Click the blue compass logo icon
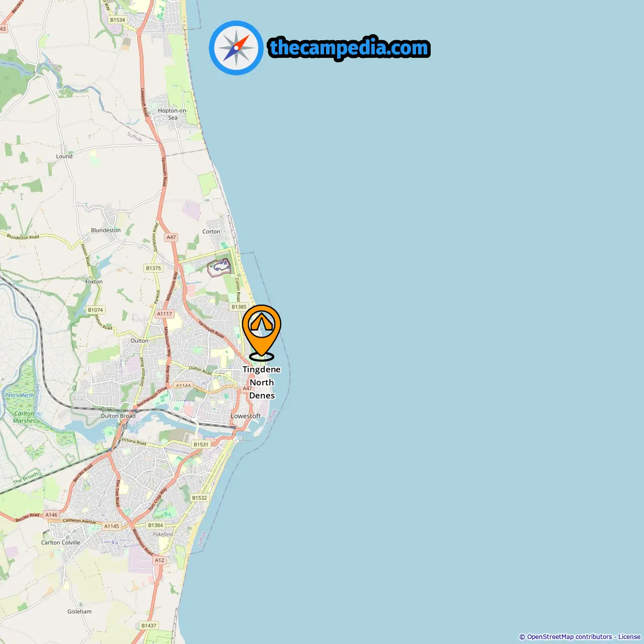 point(236,48)
